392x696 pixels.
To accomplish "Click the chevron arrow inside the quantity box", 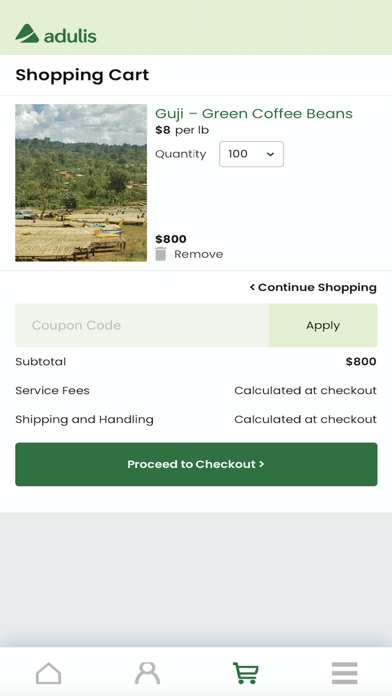I will tap(270, 154).
